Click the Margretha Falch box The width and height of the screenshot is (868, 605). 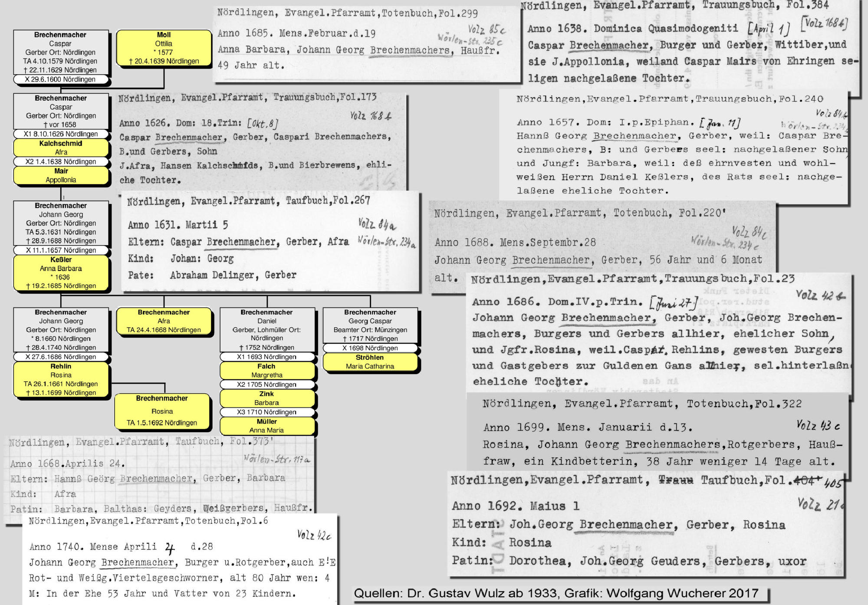click(266, 371)
